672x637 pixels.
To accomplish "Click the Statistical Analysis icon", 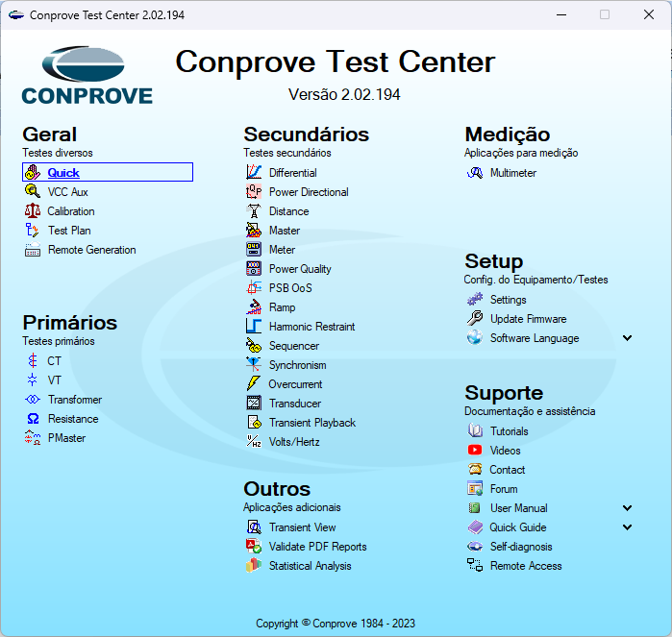I will pyautogui.click(x=254, y=566).
